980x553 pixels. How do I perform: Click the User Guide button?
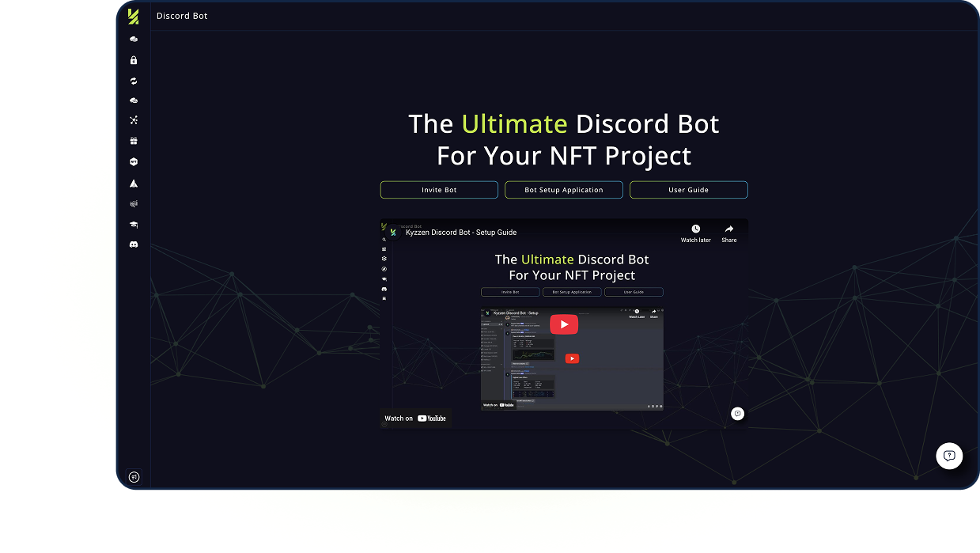click(688, 190)
